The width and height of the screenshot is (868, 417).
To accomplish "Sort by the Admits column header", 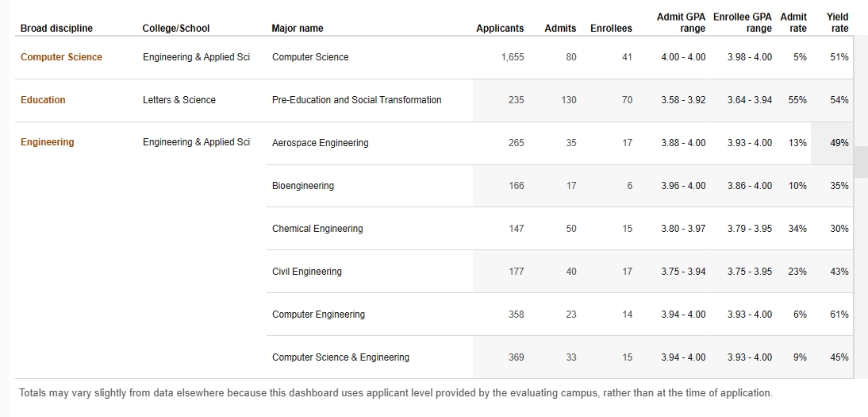I will (560, 29).
